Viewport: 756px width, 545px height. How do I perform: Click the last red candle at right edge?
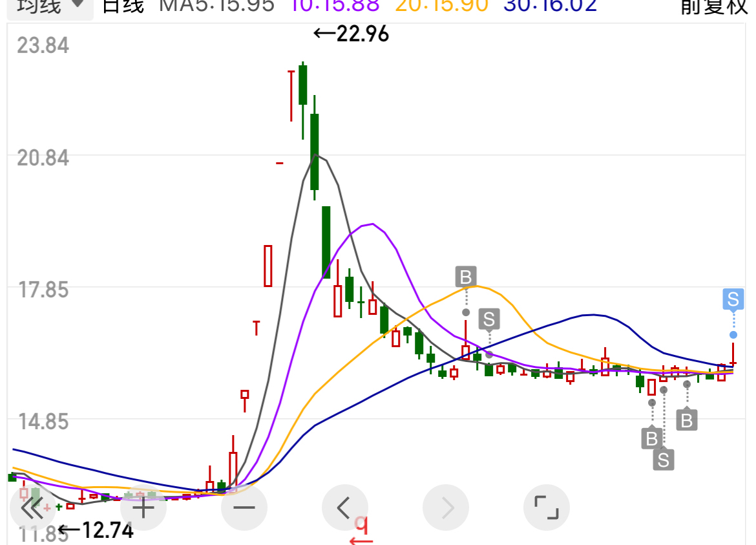click(x=733, y=354)
